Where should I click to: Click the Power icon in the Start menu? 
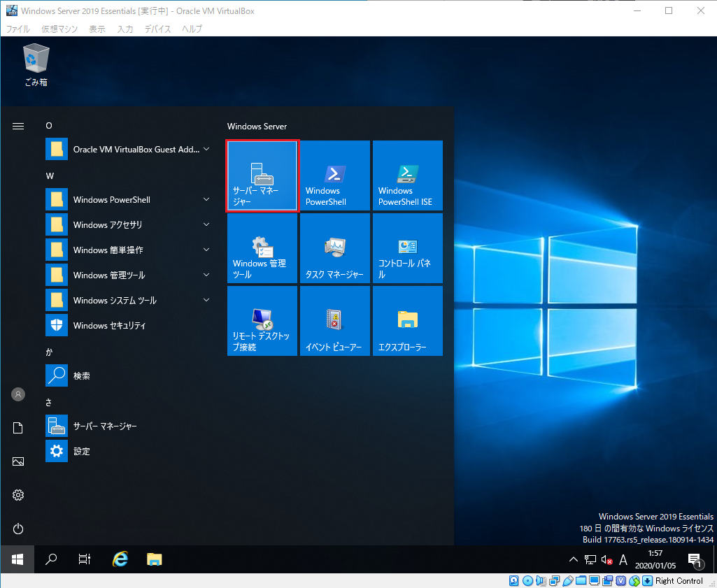coord(17,529)
